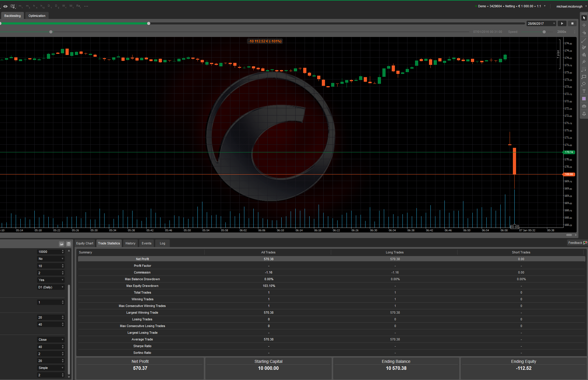This screenshot has width=588, height=380.
Task: Activate the text annotation tool
Action: (584, 91)
